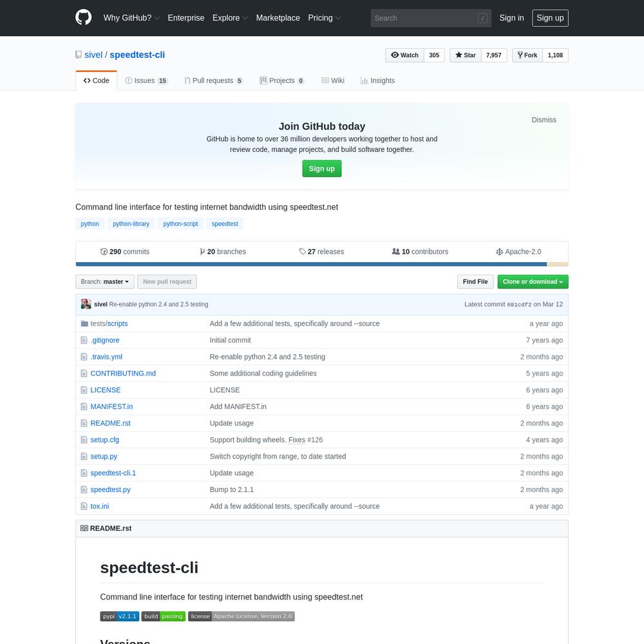Click Sign up in the header
The height and width of the screenshot is (644, 644).
coord(551,18)
